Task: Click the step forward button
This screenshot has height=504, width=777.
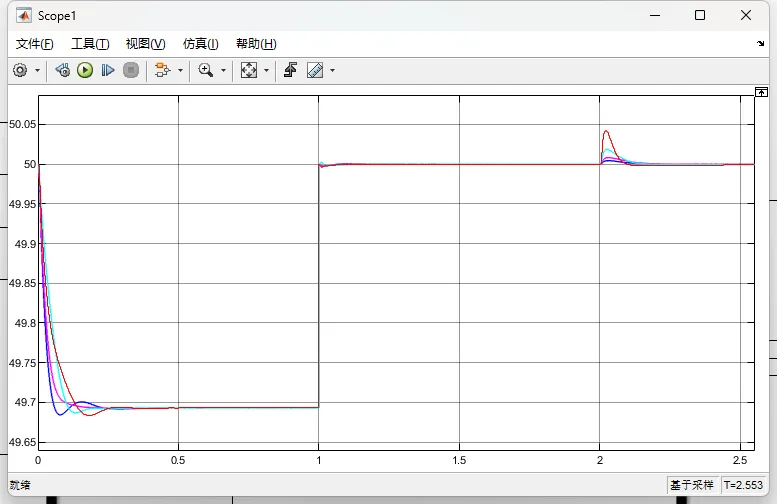Action: point(108,70)
